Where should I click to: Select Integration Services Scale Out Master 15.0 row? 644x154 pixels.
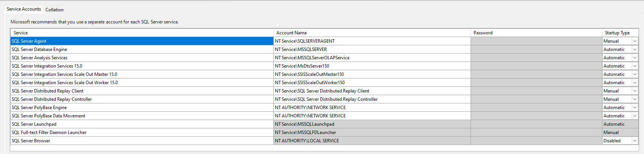pyautogui.click(x=142, y=74)
